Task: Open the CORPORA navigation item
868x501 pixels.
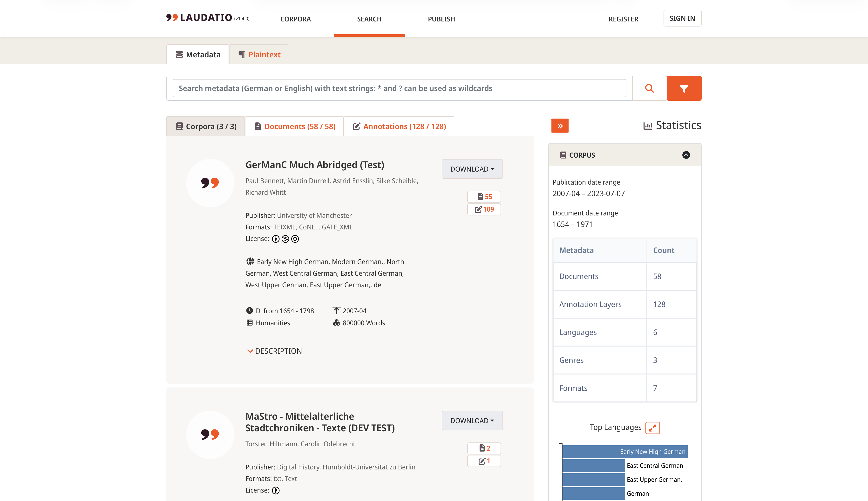Action: coord(296,19)
